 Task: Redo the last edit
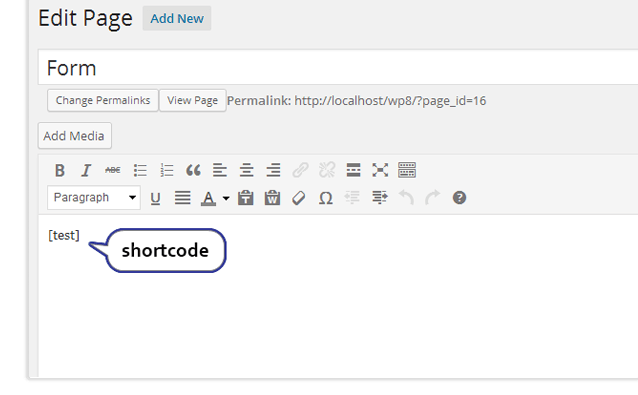pos(433,198)
